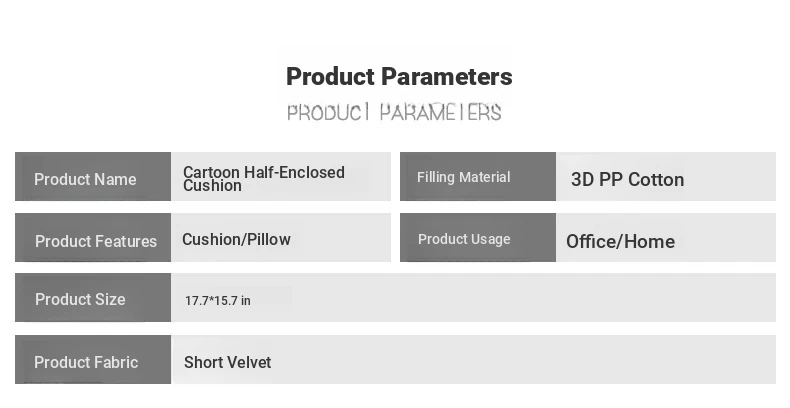Click the word Parameters in the bold title
Screen dimensions: 790x408
[x=446, y=77]
